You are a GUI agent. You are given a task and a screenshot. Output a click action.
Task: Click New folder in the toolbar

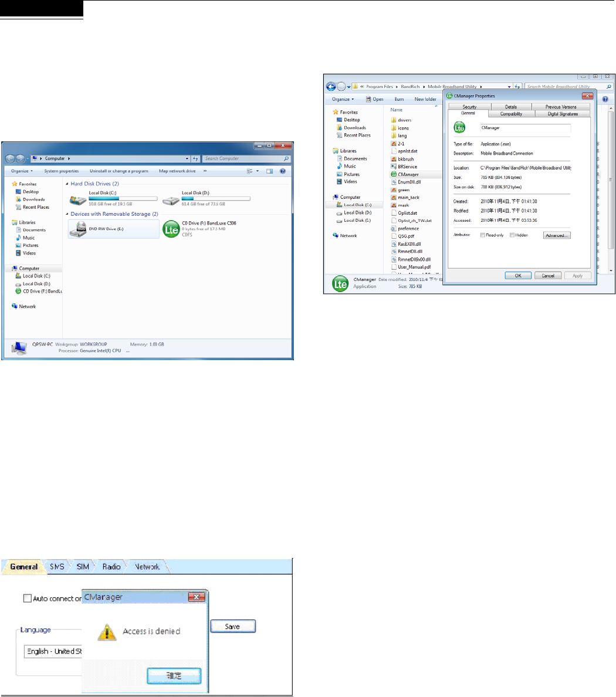(425, 99)
